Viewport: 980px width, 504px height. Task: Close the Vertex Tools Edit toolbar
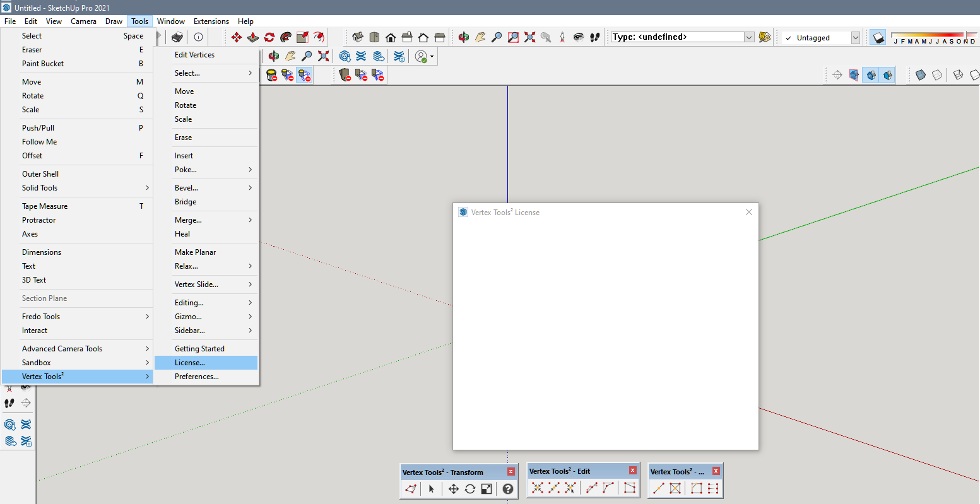[x=633, y=471]
